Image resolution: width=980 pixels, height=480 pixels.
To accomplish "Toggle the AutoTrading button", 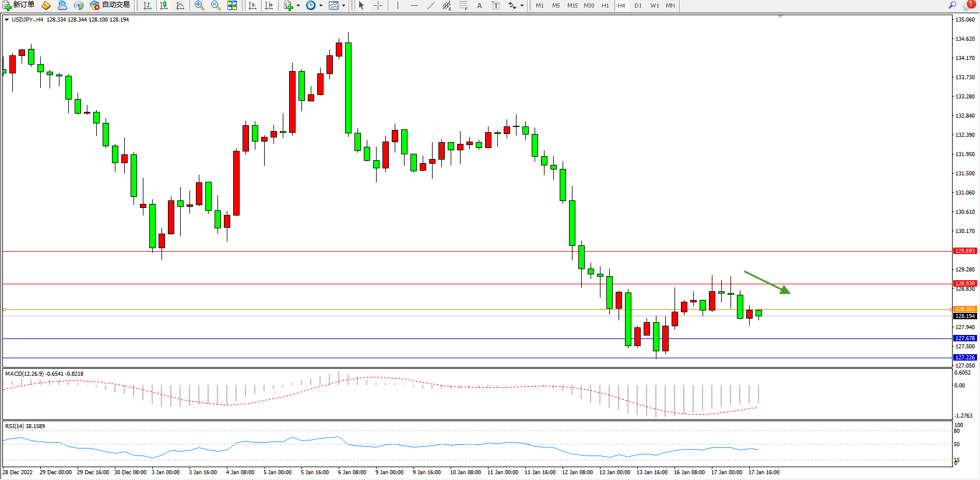I will tap(110, 5).
